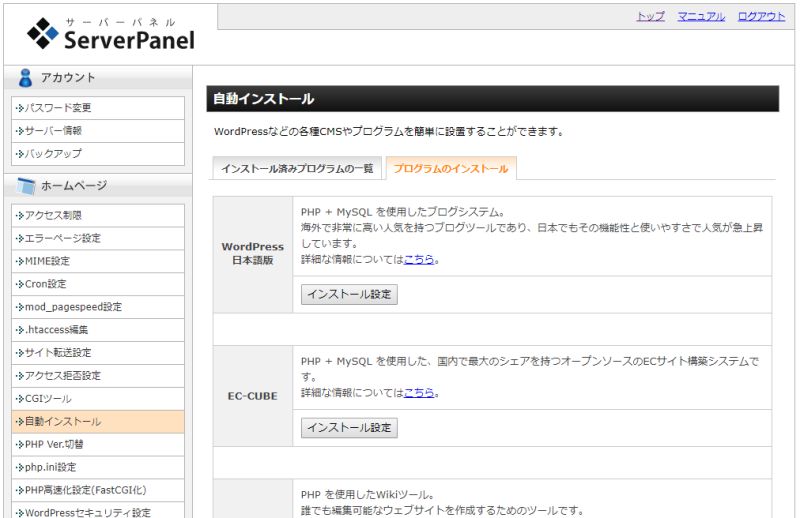Screen dimensions: 800x518
Task: Open the トップ link
Action: point(651,16)
